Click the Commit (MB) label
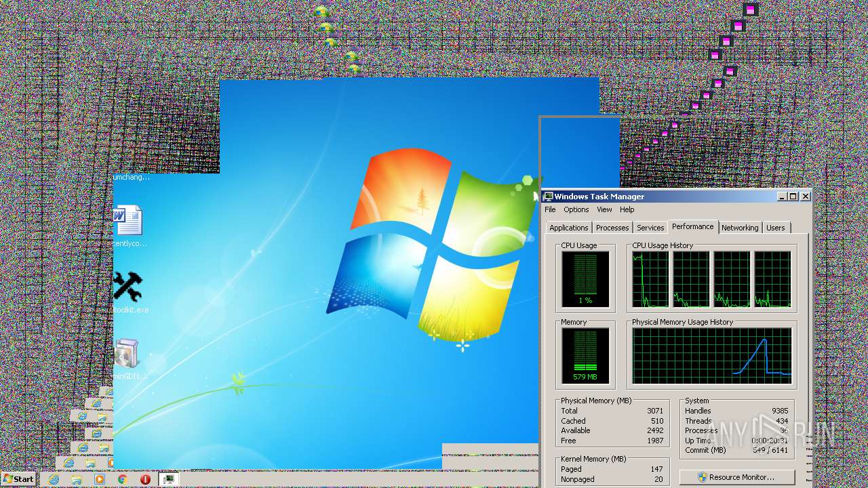This screenshot has width=868, height=488. click(705, 450)
